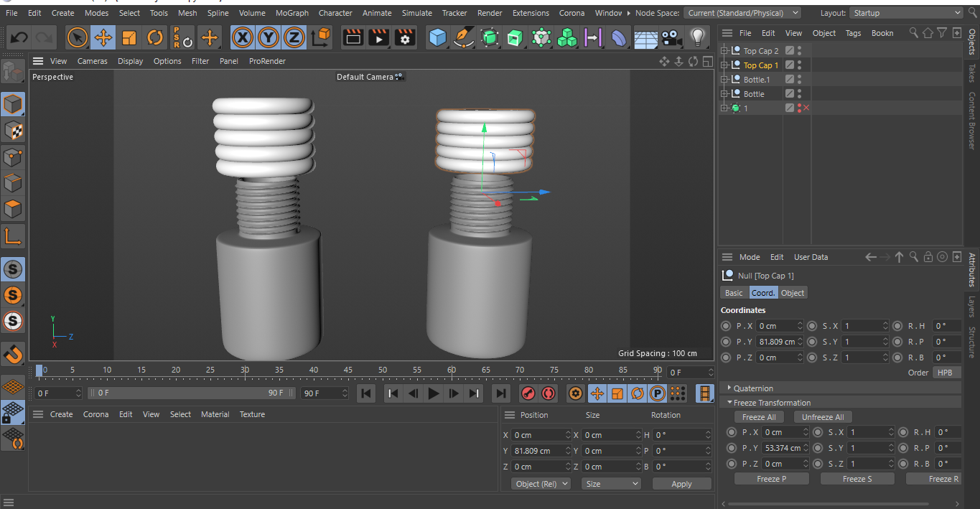Enable the magnet Snap icon
Screen dimensions: 980x509
click(14, 354)
